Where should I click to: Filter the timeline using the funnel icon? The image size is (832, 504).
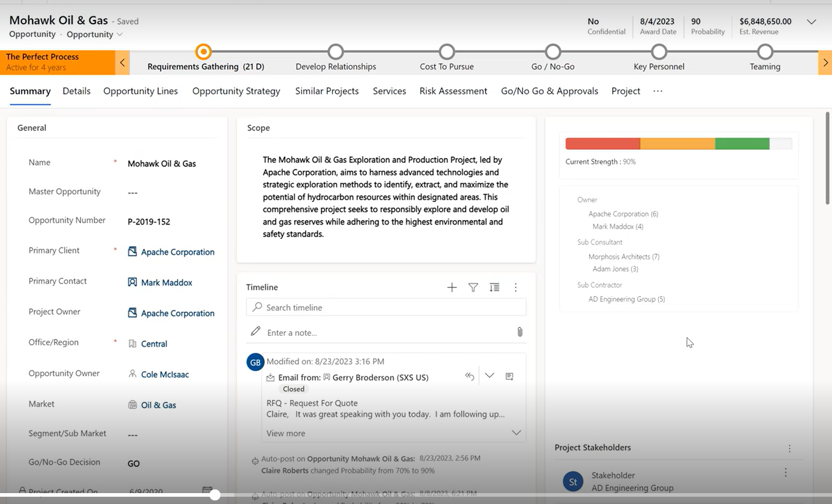(473, 287)
